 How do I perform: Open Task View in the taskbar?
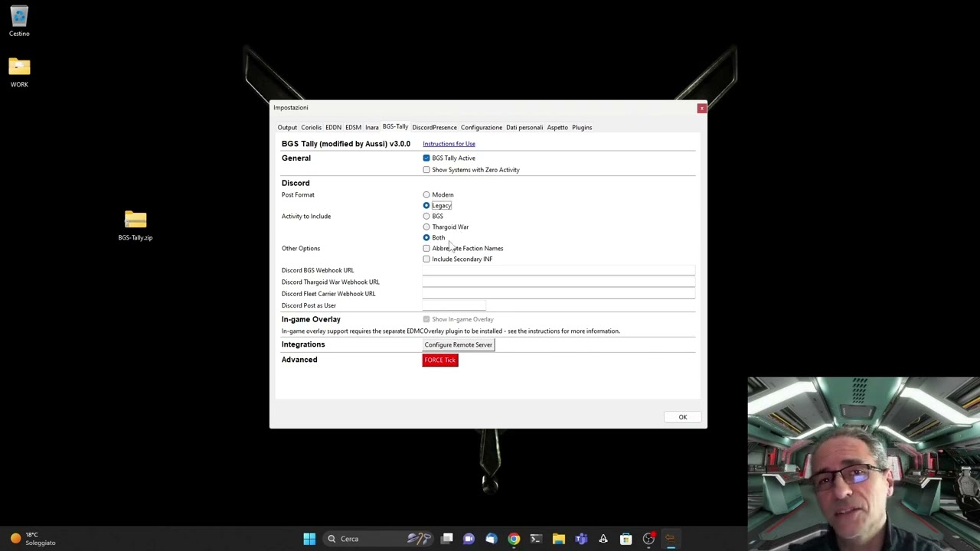(447, 539)
